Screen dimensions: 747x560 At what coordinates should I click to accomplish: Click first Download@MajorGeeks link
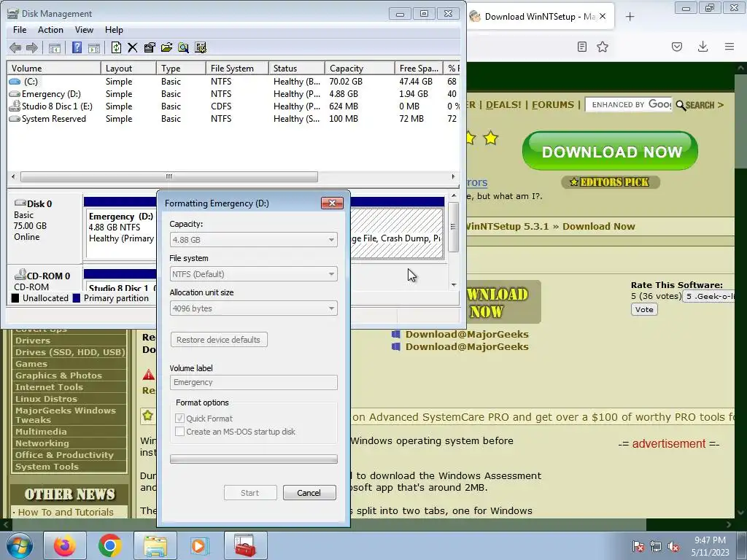[467, 334]
